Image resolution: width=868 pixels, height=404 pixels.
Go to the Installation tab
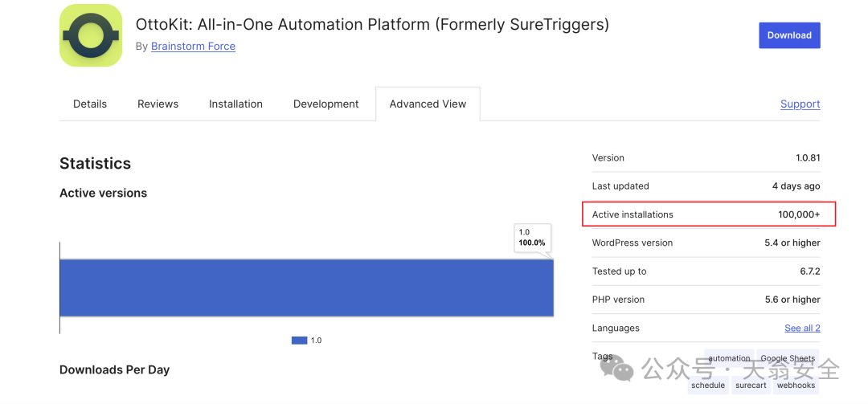[235, 104]
